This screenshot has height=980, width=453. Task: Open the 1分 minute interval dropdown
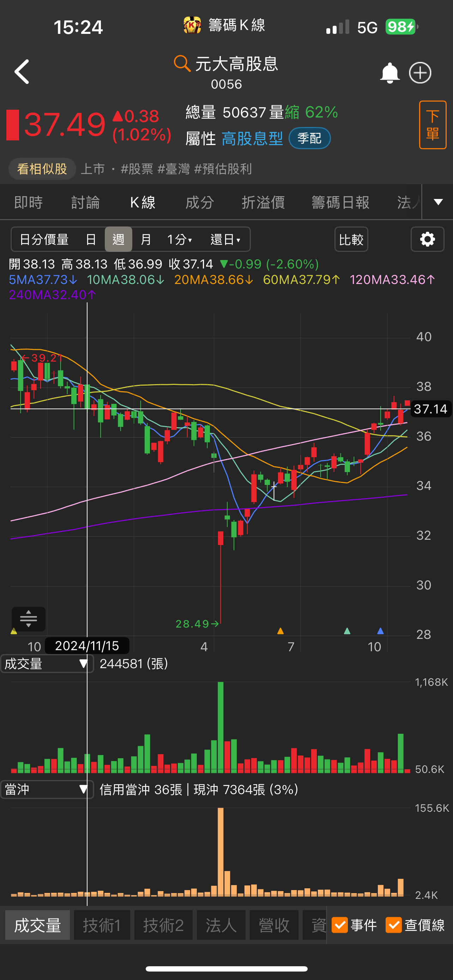click(x=180, y=239)
